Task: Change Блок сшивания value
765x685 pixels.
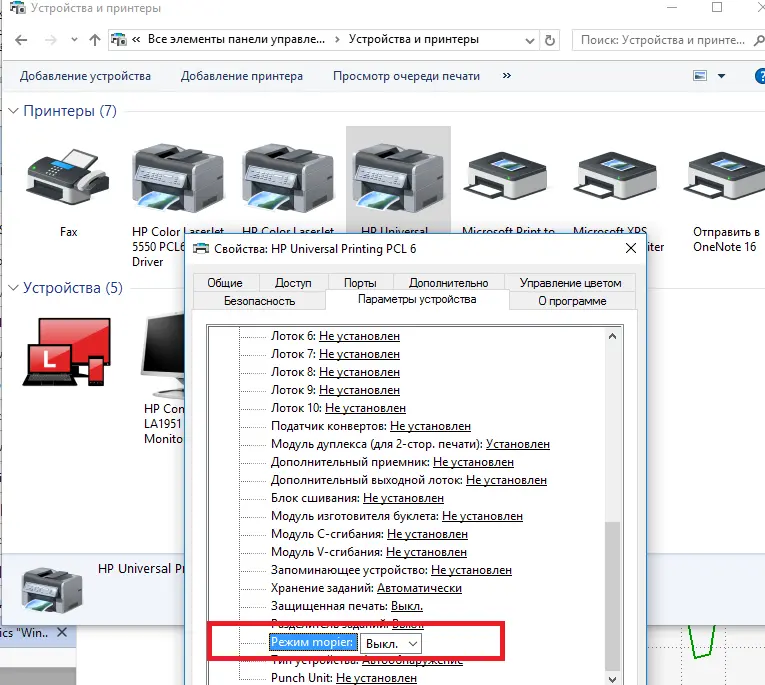Action: click(x=403, y=499)
